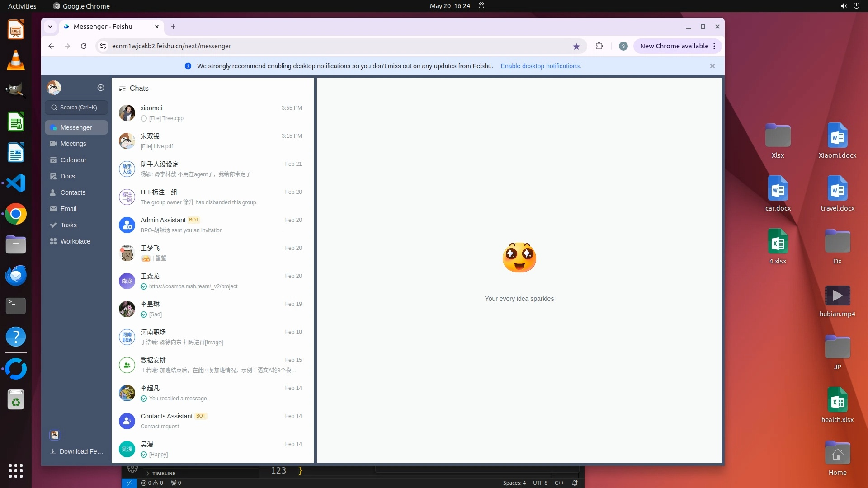
Task: Bookmark page with star icon
Action: pos(576,46)
